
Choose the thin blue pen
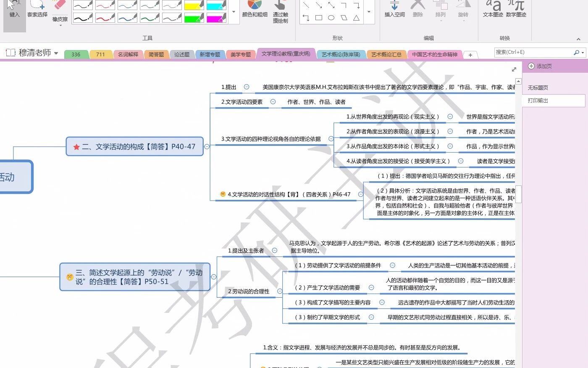pos(128,5)
